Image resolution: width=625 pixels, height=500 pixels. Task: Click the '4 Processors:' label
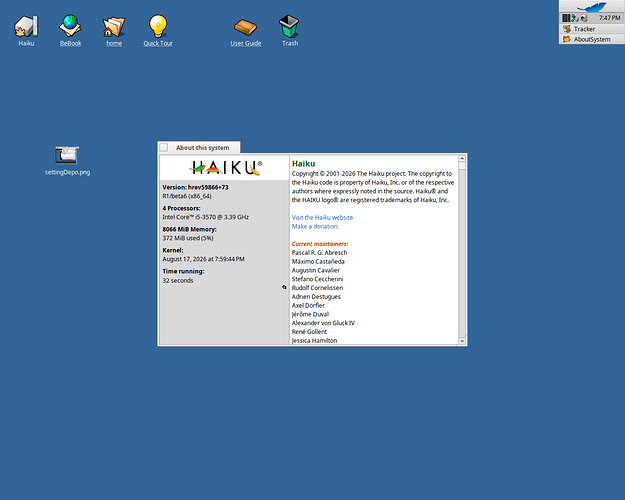pos(181,208)
